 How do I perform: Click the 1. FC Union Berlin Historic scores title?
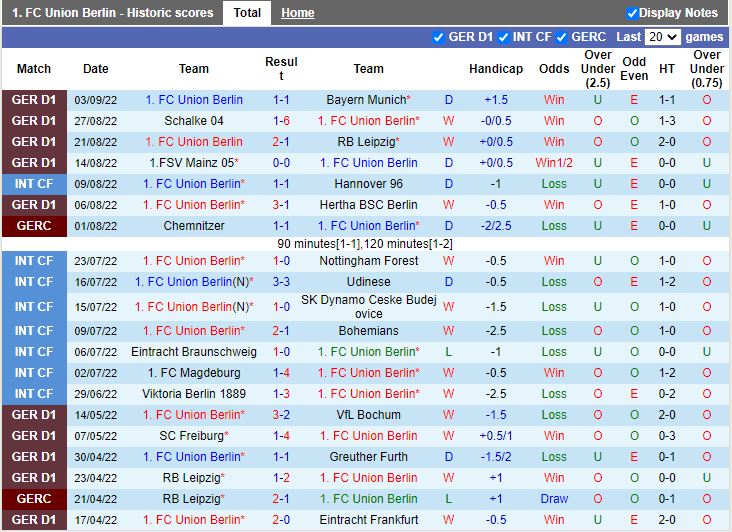point(113,13)
